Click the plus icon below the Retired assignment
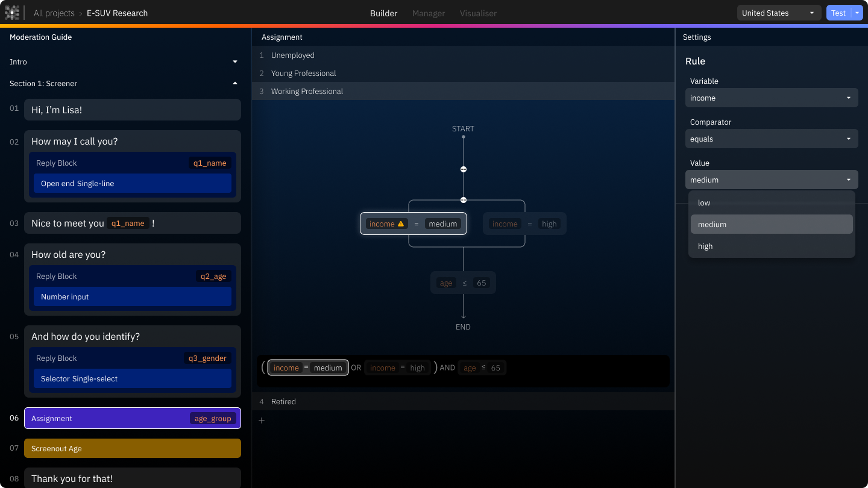The image size is (868, 488). pyautogui.click(x=261, y=420)
